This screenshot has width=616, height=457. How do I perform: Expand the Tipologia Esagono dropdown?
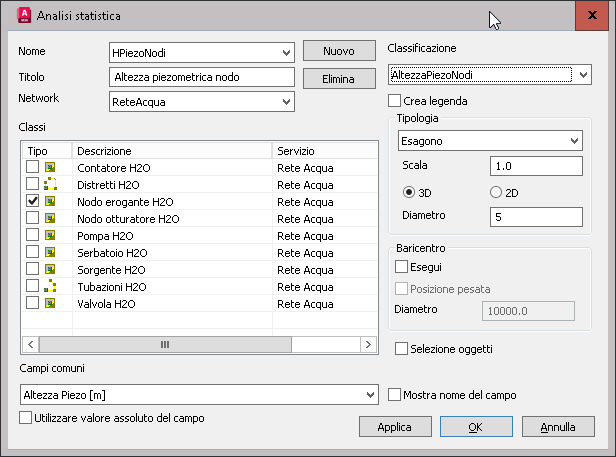pos(574,141)
